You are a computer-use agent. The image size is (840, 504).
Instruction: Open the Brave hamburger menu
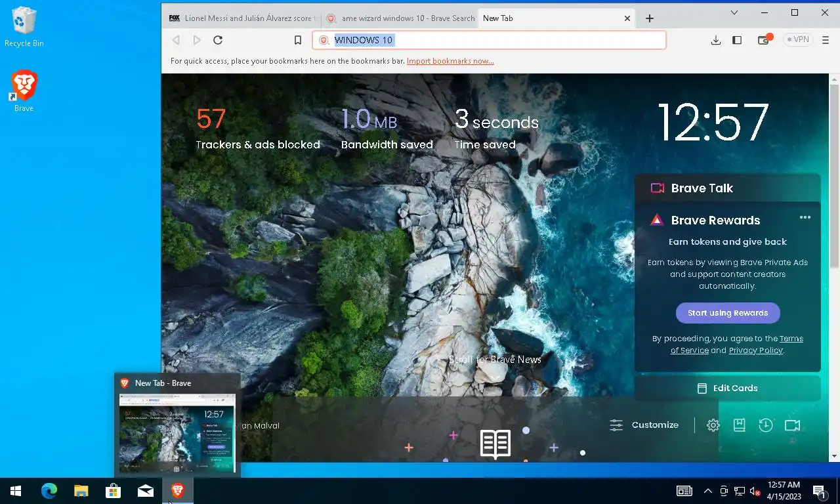coord(826,40)
